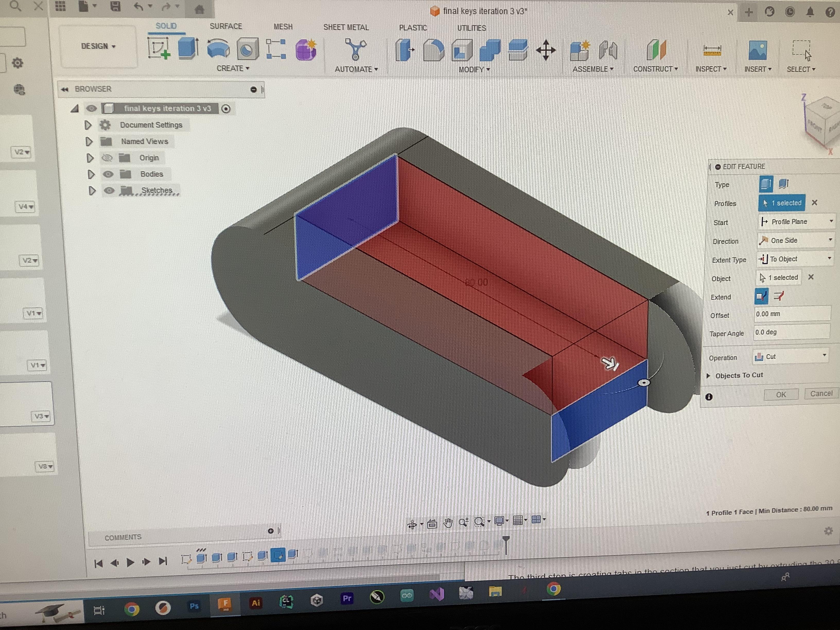Expand the Objects To Cut section
Image resolution: width=840 pixels, height=630 pixels.
pos(708,375)
